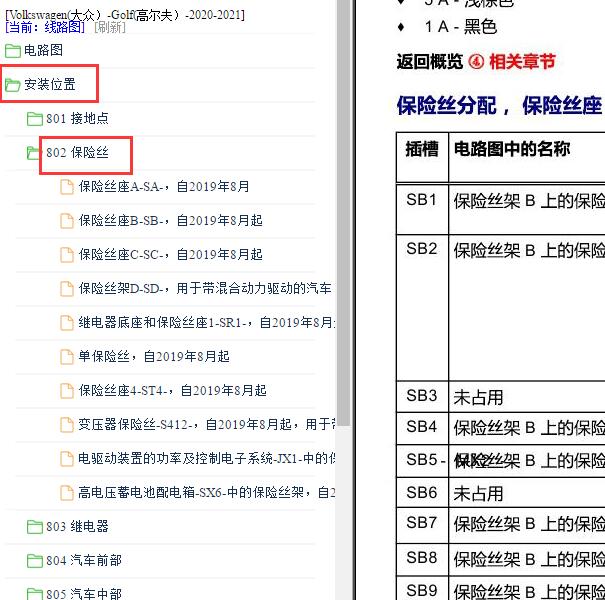
Task: Expand the 803 继电器 folder
Action: tap(35, 526)
